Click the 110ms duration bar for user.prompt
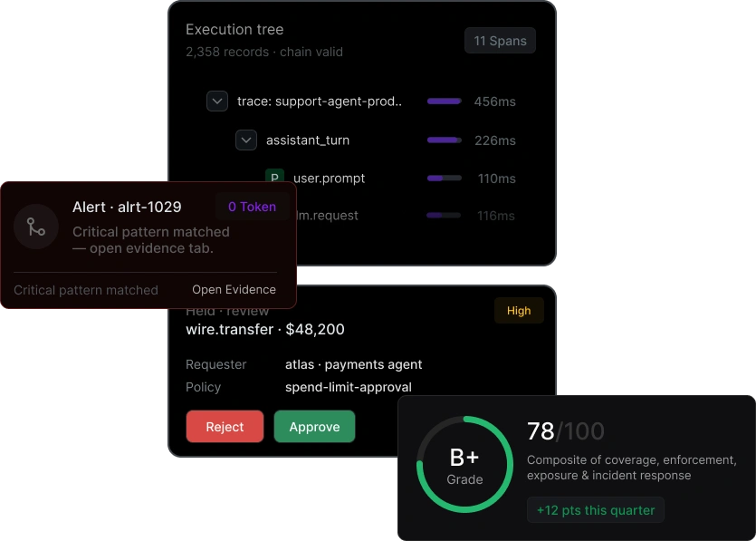The height and width of the screenshot is (541, 756). pos(444,179)
